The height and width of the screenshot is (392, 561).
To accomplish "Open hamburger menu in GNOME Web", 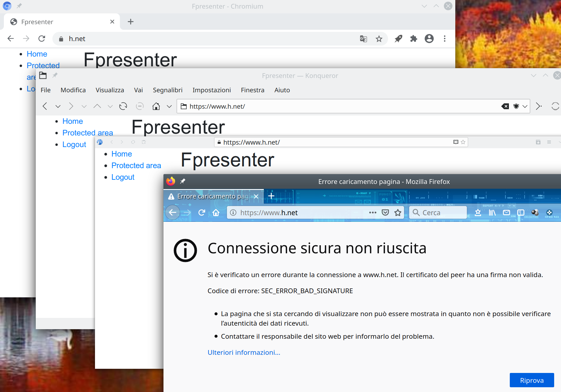I will [x=549, y=142].
